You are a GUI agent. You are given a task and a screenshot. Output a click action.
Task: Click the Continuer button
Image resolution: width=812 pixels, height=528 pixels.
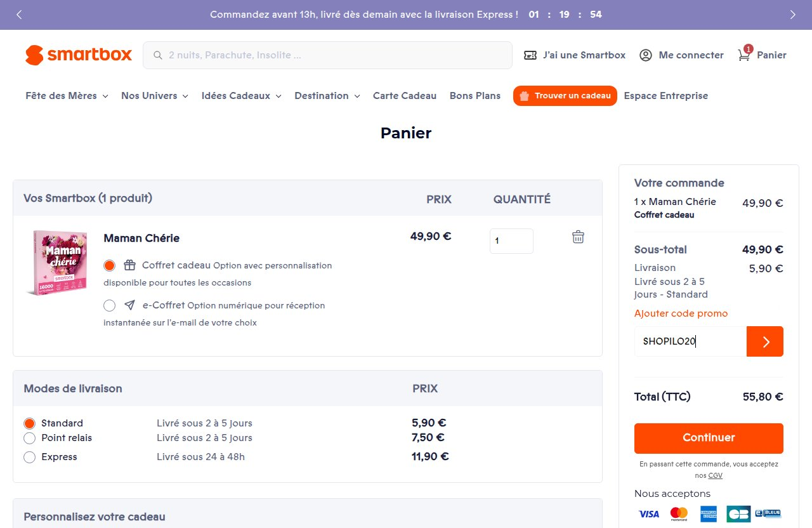(709, 438)
